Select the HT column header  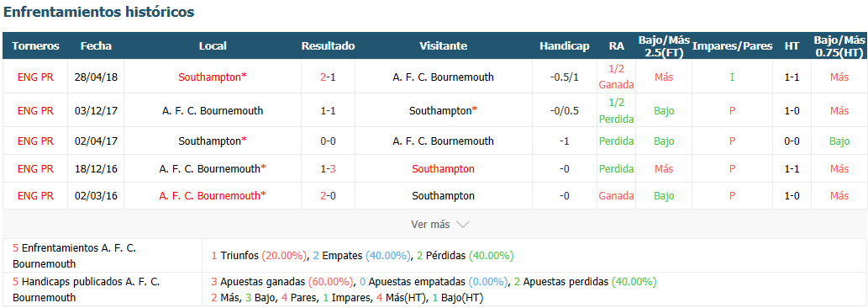click(792, 46)
